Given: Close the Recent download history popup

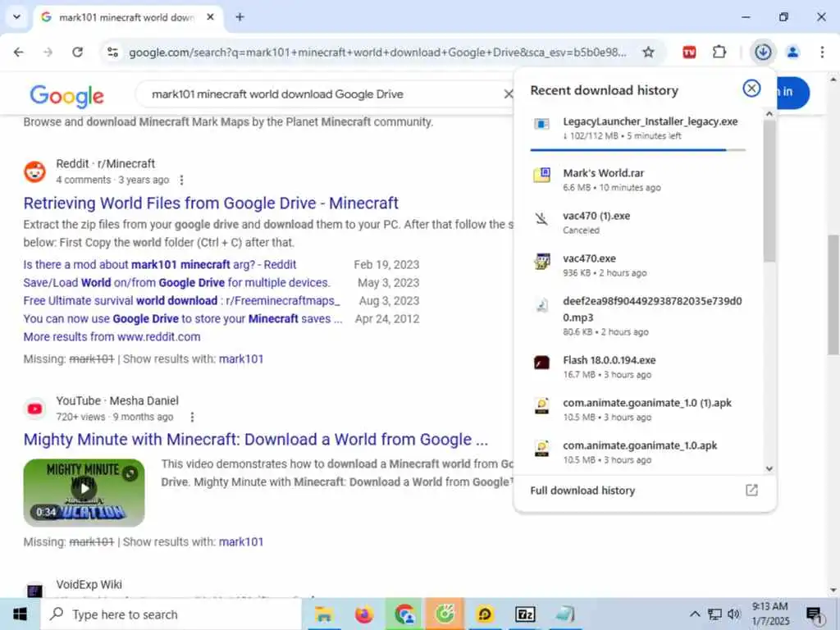Looking at the screenshot, I should (751, 89).
